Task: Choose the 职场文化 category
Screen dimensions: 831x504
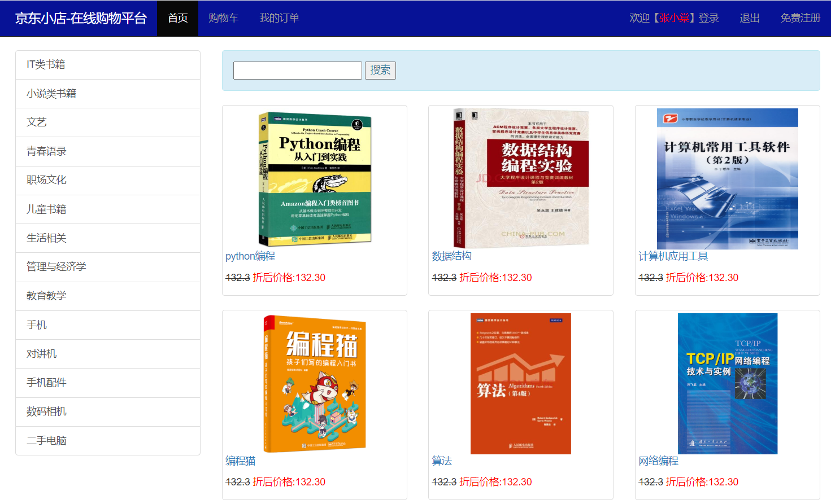Action: [x=108, y=181]
